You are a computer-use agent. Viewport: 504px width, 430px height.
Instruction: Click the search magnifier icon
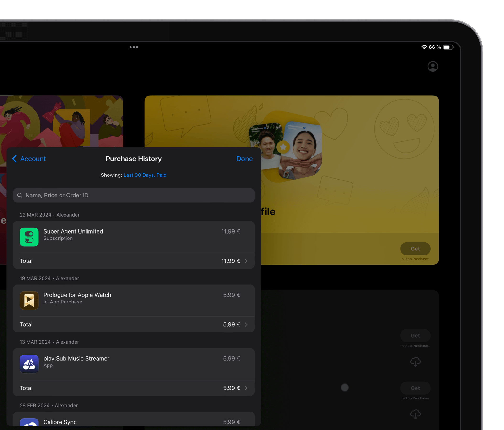click(20, 196)
